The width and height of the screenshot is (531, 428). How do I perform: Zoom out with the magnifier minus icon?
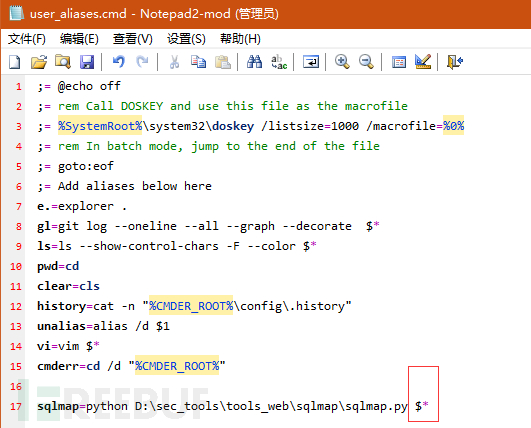tap(366, 62)
